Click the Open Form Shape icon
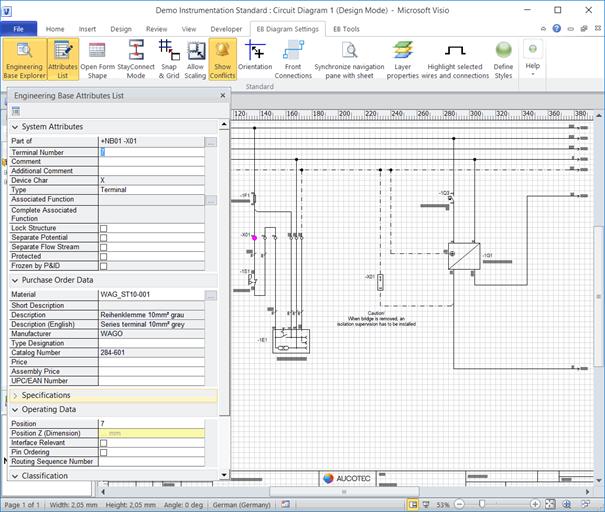 pos(97,60)
